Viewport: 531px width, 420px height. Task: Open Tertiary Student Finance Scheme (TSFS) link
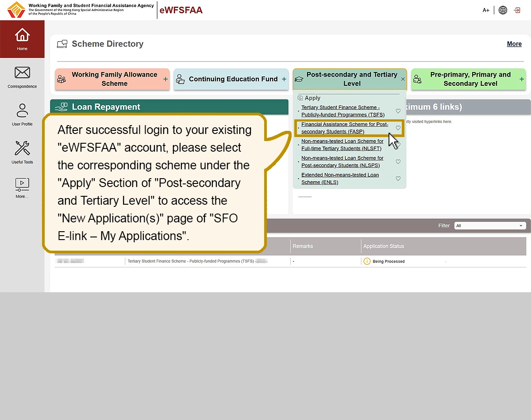coord(343,111)
